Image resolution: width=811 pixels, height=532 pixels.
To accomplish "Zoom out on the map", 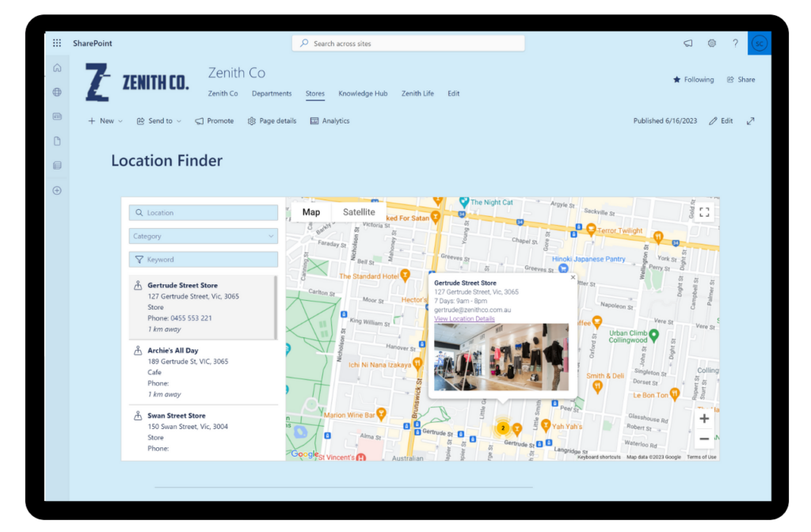I will (x=704, y=439).
